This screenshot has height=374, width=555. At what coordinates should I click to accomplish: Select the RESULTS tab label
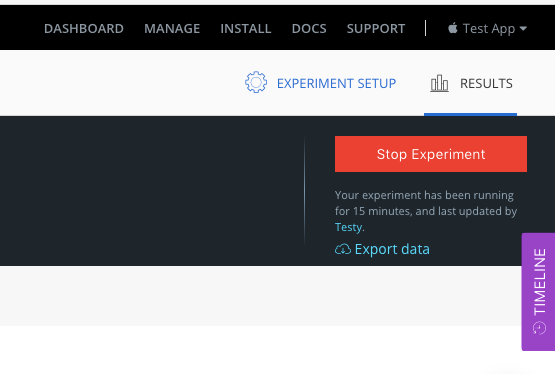(x=486, y=84)
